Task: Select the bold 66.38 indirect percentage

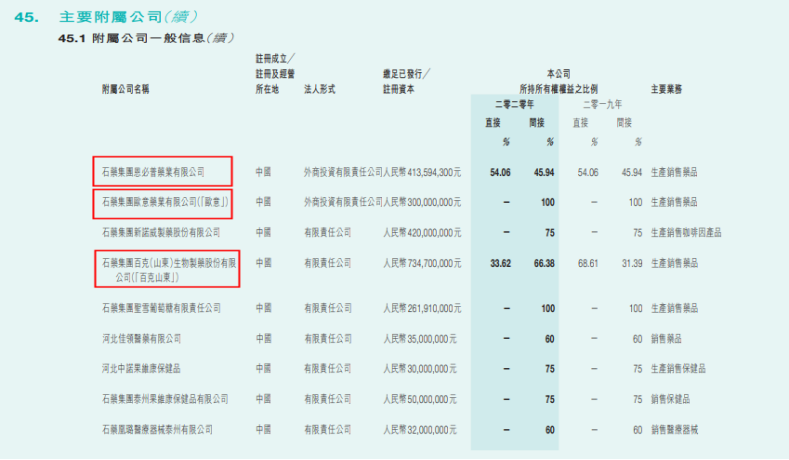Action: pos(543,263)
